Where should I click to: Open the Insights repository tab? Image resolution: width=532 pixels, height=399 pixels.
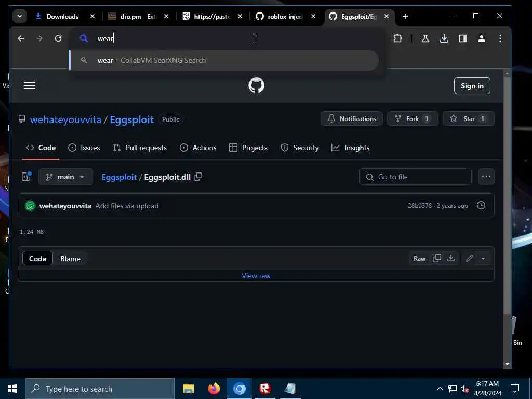[351, 148]
